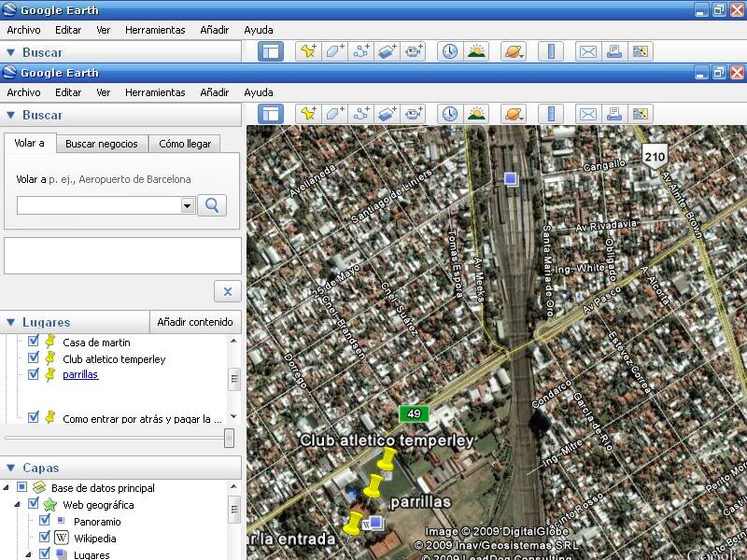Collapse the Lugares layer tree node
The height and width of the screenshot is (560, 747).
click(29, 554)
